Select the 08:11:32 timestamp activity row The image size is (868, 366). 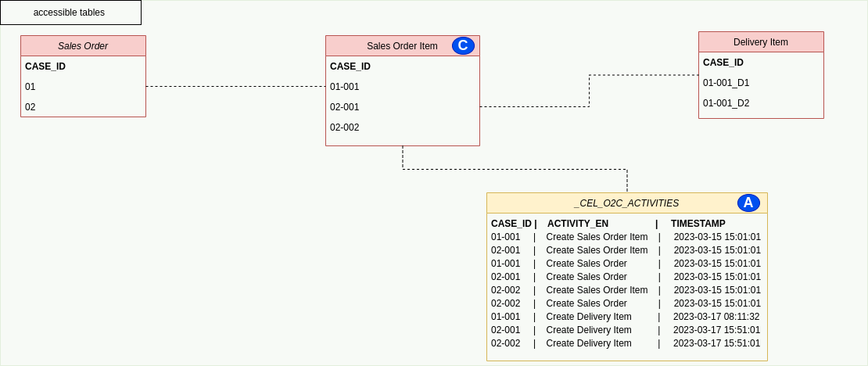(x=626, y=317)
